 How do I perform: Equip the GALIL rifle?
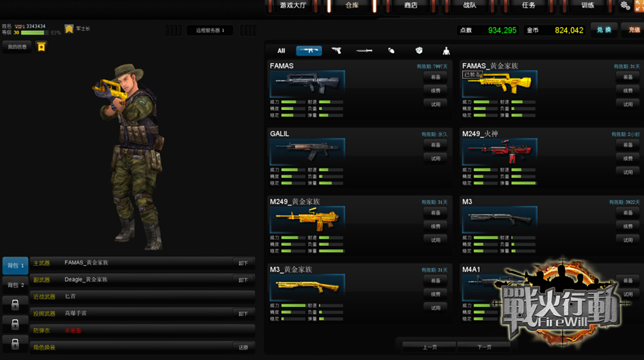click(435, 145)
